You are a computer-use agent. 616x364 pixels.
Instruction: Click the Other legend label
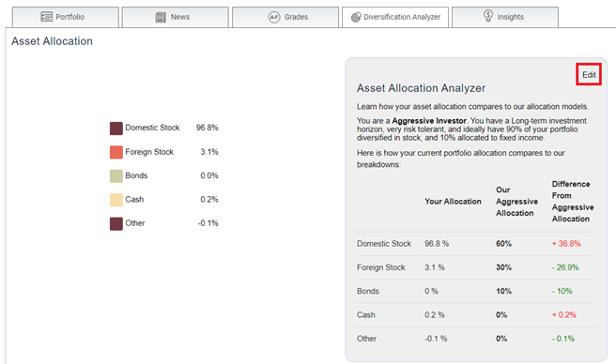[x=135, y=223]
